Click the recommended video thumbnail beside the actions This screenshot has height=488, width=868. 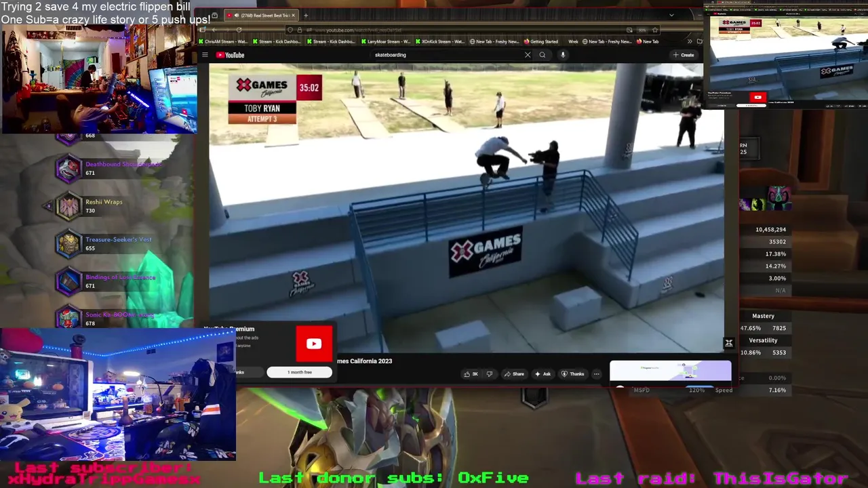pos(671,371)
